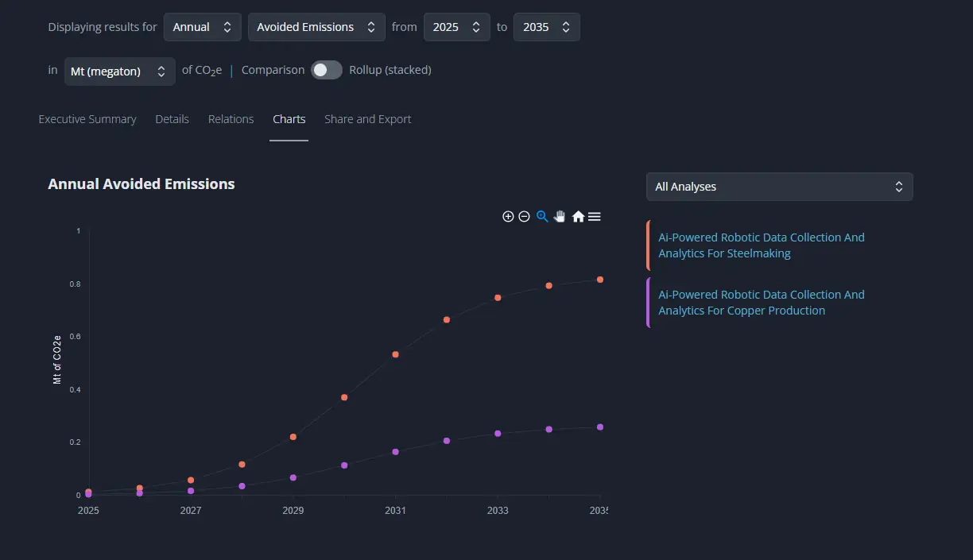Screen dimensions: 973x560
Task: Open the Mt (megaton) unit dropdown
Action: (x=119, y=71)
